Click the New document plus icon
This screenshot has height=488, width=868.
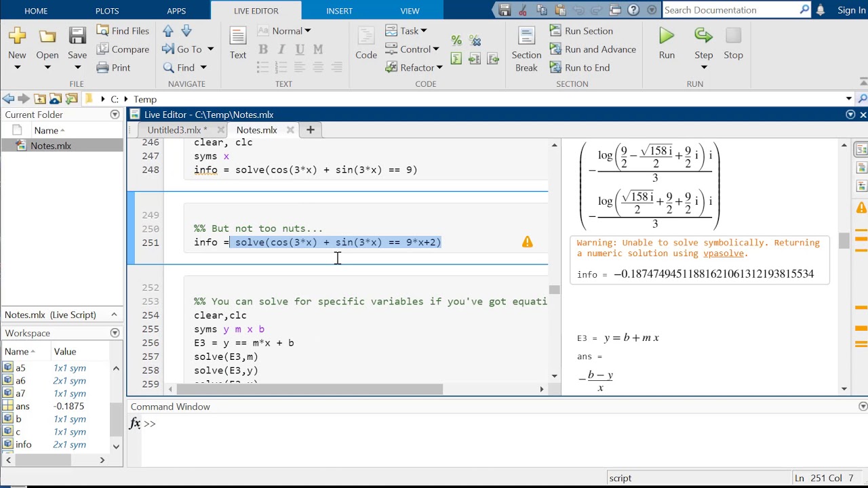[x=17, y=37]
